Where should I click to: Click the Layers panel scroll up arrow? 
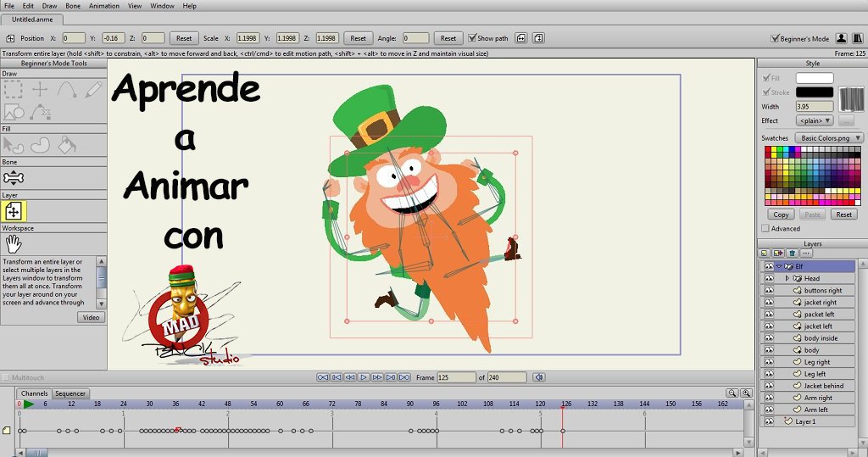coord(862,264)
